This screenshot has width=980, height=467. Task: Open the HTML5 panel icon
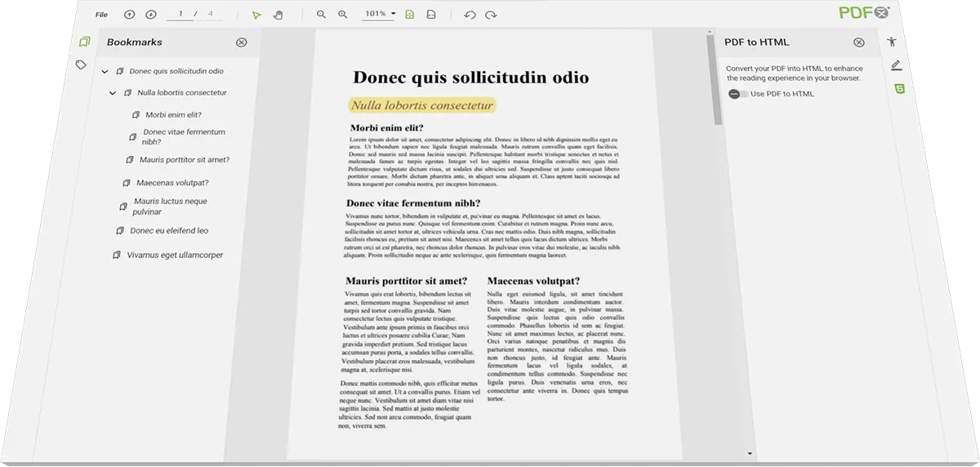(x=899, y=88)
